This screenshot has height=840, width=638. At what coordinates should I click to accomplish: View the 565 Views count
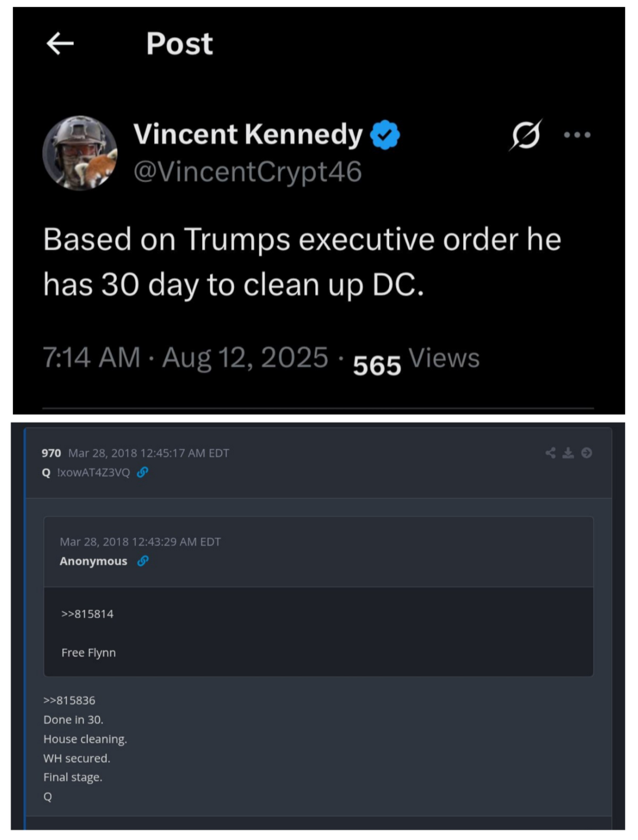[x=416, y=360]
